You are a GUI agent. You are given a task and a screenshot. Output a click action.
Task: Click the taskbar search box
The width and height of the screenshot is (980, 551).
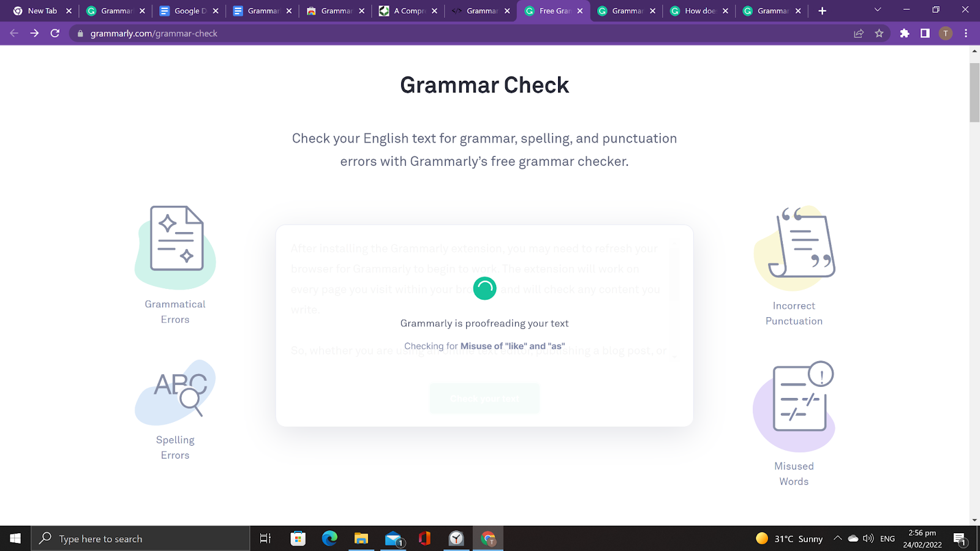click(x=140, y=539)
